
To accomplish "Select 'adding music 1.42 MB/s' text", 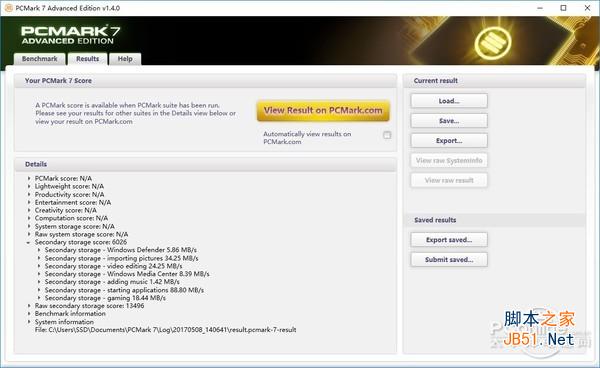I will [x=143, y=282].
